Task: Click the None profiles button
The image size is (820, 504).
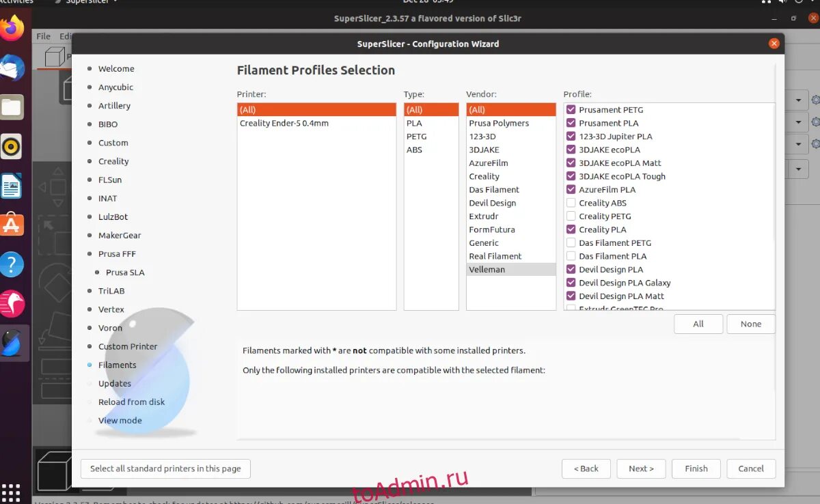Action: [x=751, y=324]
